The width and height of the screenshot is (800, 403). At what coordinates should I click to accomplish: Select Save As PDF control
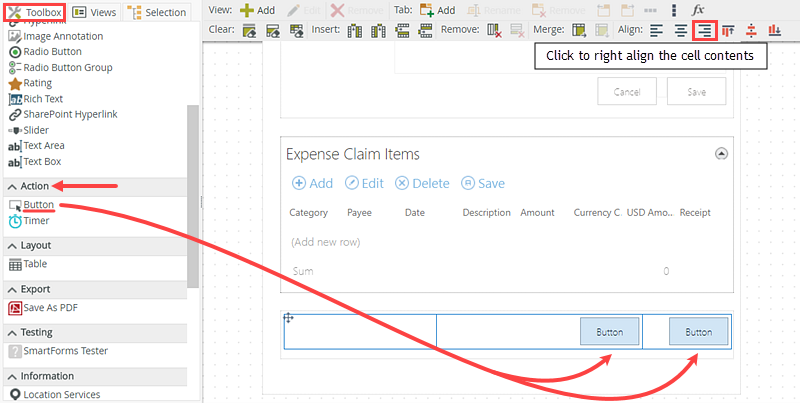coord(43,308)
